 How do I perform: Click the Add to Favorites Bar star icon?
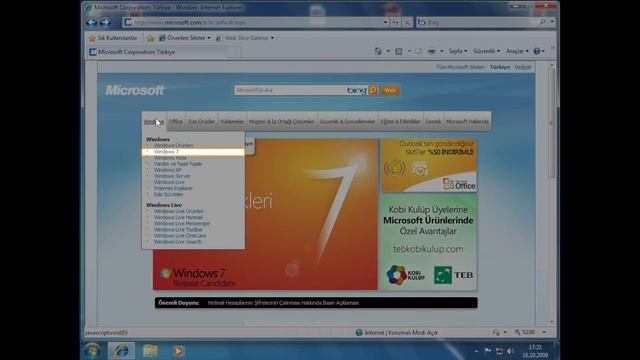click(x=150, y=38)
